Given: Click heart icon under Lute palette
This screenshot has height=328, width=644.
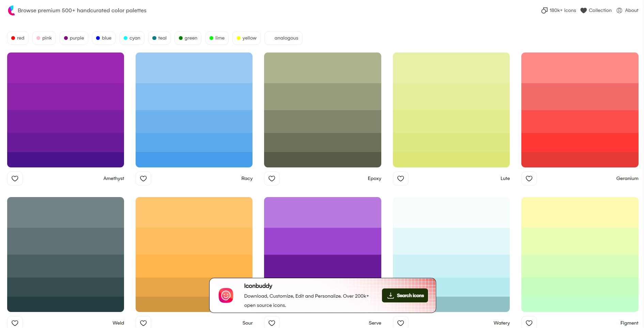Looking at the screenshot, I should [401, 178].
